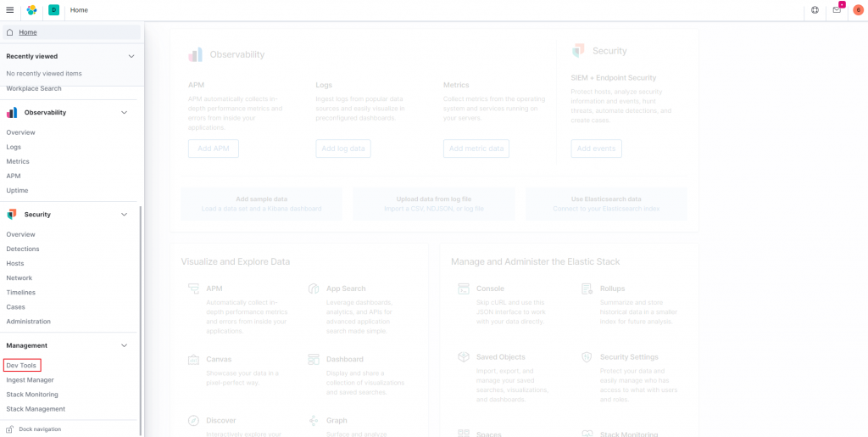The width and height of the screenshot is (868, 437).
Task: Click the Discover compass icon
Action: (193, 420)
